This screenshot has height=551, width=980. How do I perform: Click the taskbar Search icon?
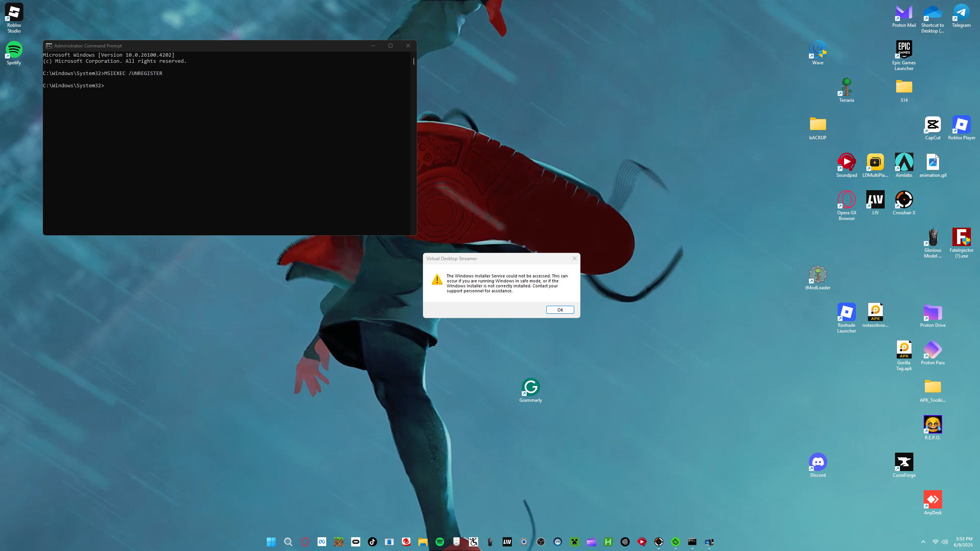pos(288,542)
